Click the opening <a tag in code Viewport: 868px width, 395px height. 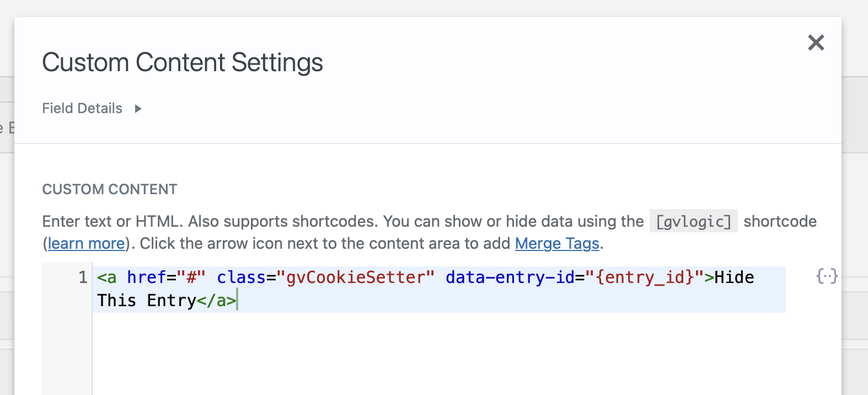pyautogui.click(x=107, y=277)
